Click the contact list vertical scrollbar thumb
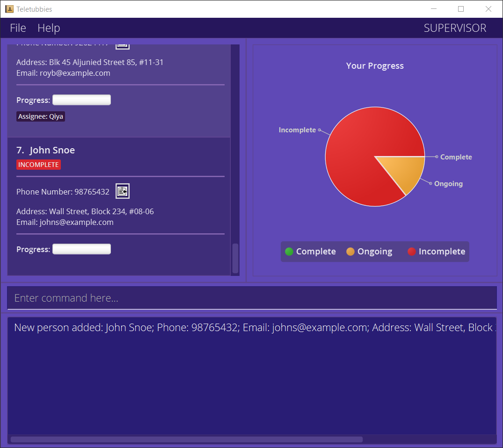 click(235, 258)
